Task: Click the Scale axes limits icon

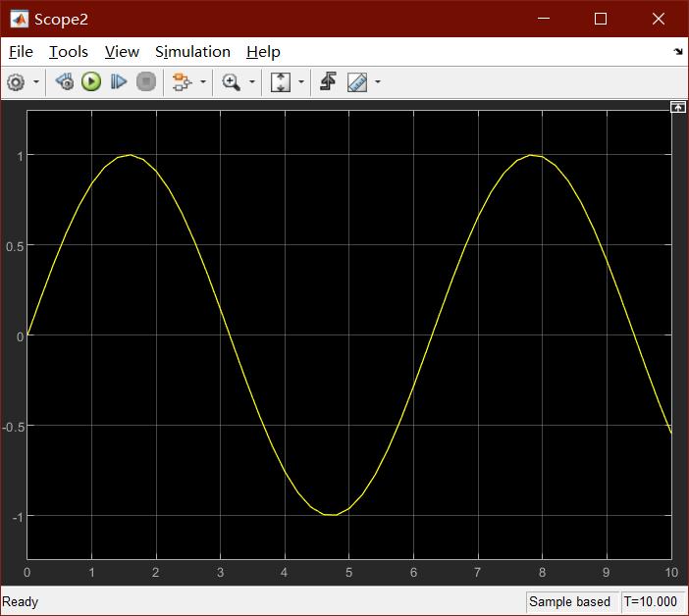Action: pyautogui.click(x=281, y=82)
